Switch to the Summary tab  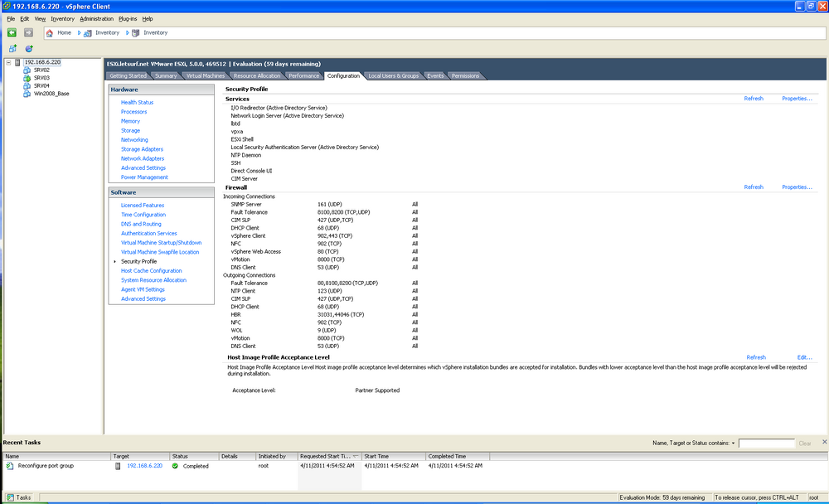(166, 76)
